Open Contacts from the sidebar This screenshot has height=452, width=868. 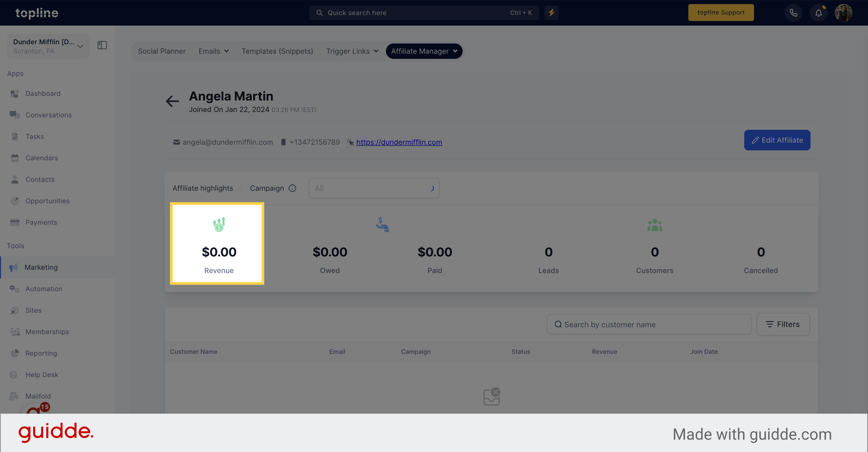(40, 179)
